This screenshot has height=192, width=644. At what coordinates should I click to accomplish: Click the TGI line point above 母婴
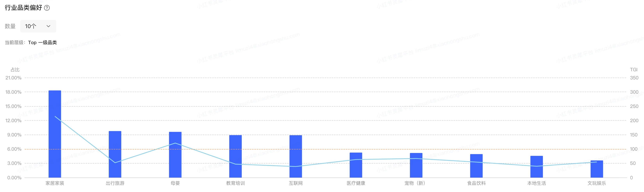click(x=175, y=143)
